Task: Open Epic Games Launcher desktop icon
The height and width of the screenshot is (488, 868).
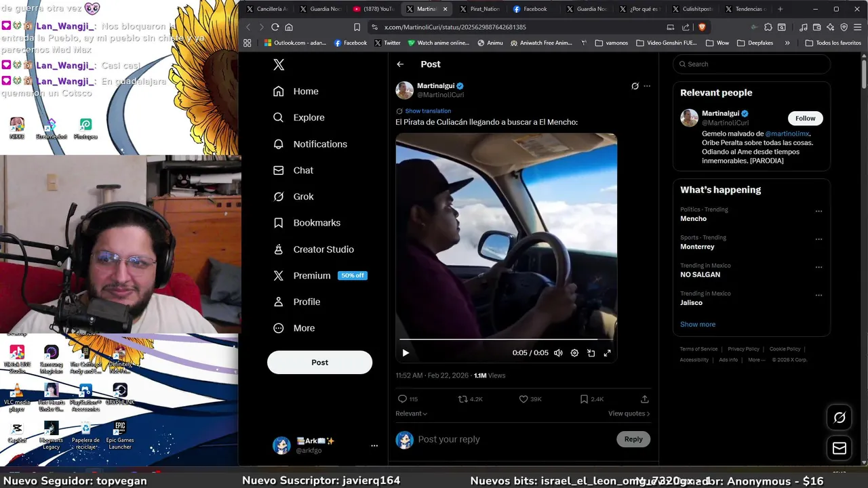Action: pyautogui.click(x=120, y=435)
